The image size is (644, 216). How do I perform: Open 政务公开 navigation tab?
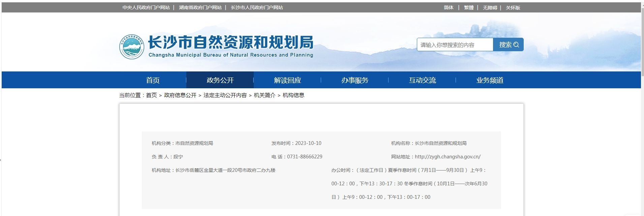pos(220,80)
